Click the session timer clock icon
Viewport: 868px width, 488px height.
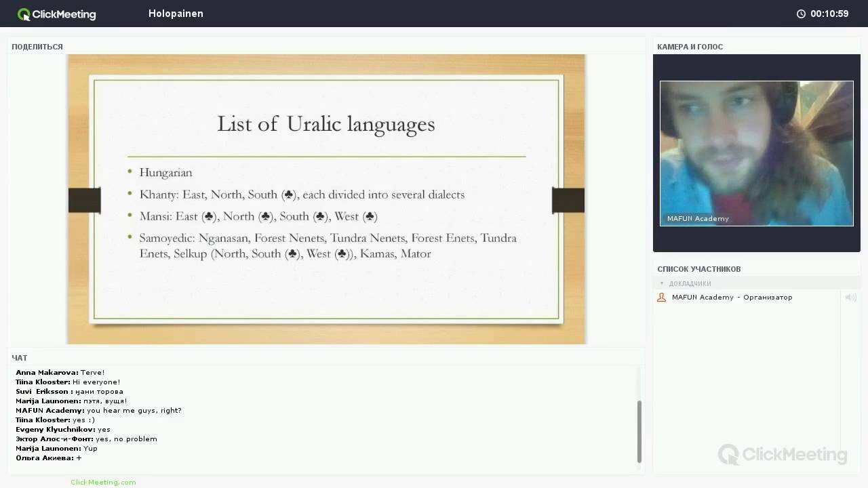[x=801, y=14]
